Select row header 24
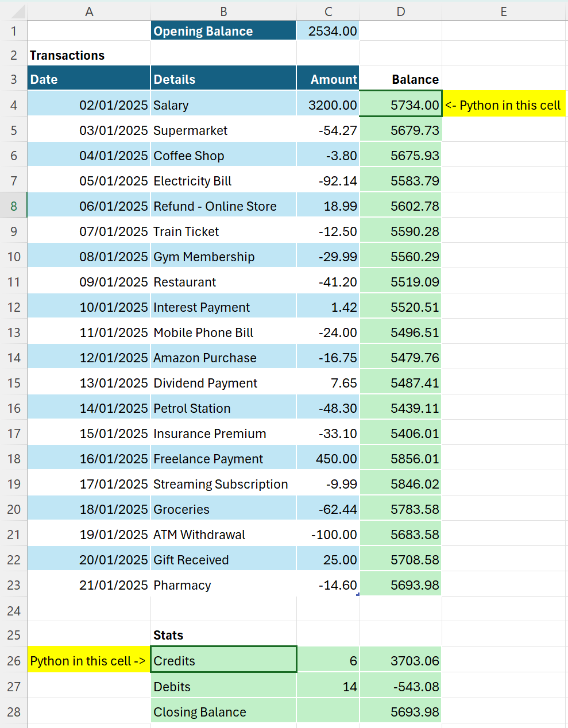The height and width of the screenshot is (728, 568). pyautogui.click(x=14, y=610)
